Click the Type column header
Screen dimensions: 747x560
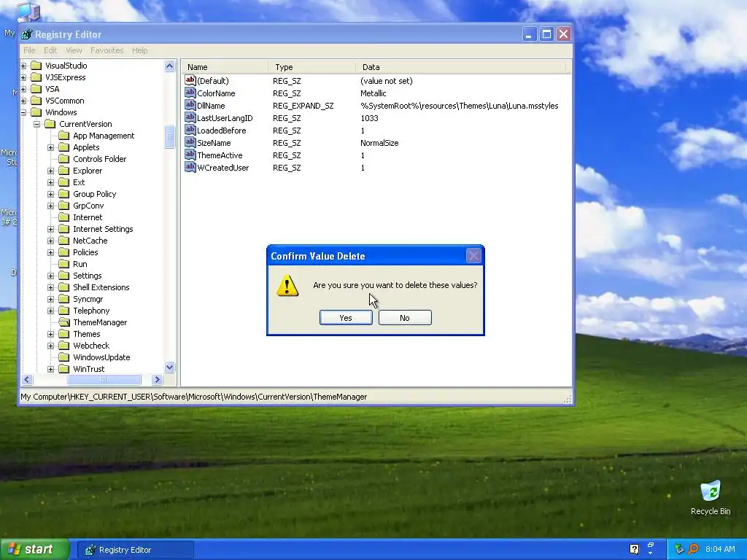[311, 67]
